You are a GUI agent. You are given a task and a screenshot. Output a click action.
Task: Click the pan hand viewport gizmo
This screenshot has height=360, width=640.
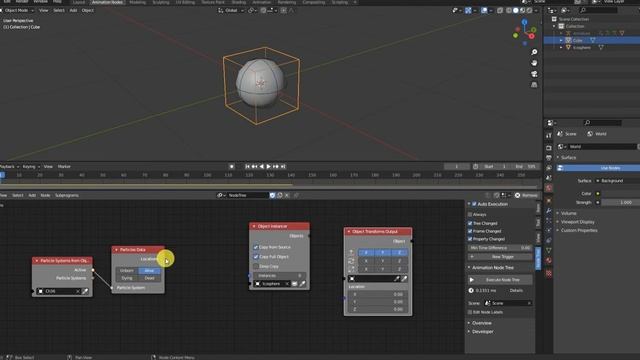coord(534,63)
